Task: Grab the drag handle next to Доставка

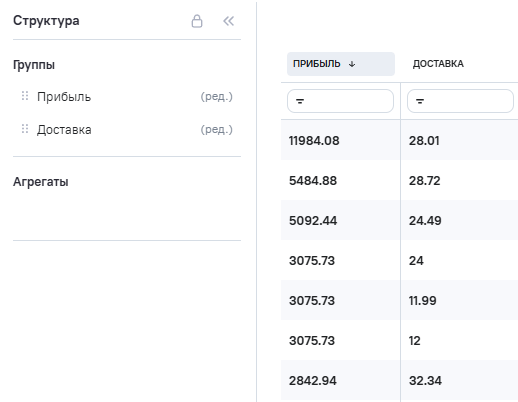Action: pos(25,129)
